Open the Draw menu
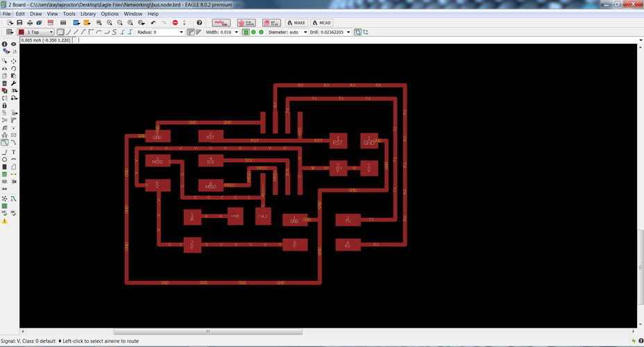Image resolution: width=644 pixels, height=347 pixels. pyautogui.click(x=35, y=14)
